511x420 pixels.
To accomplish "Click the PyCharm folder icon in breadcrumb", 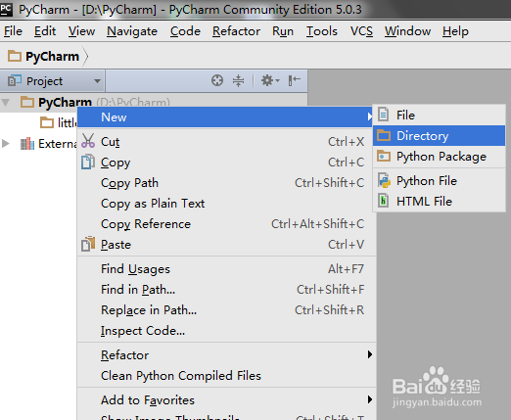I will click(15, 56).
